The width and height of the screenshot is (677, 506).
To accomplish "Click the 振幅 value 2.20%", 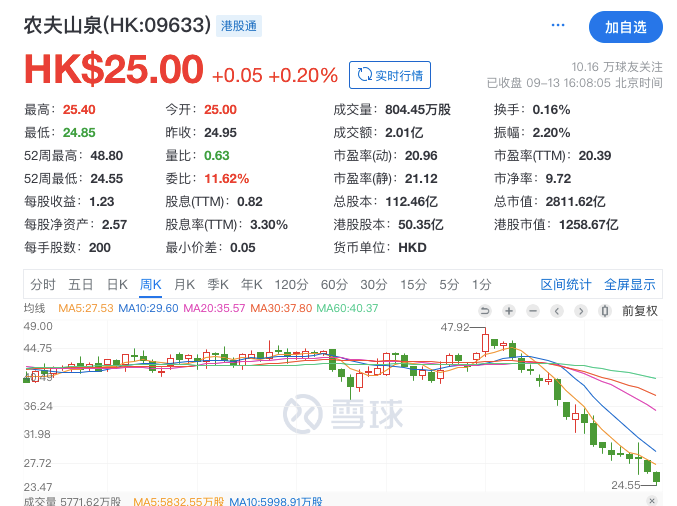I will pyautogui.click(x=551, y=133).
